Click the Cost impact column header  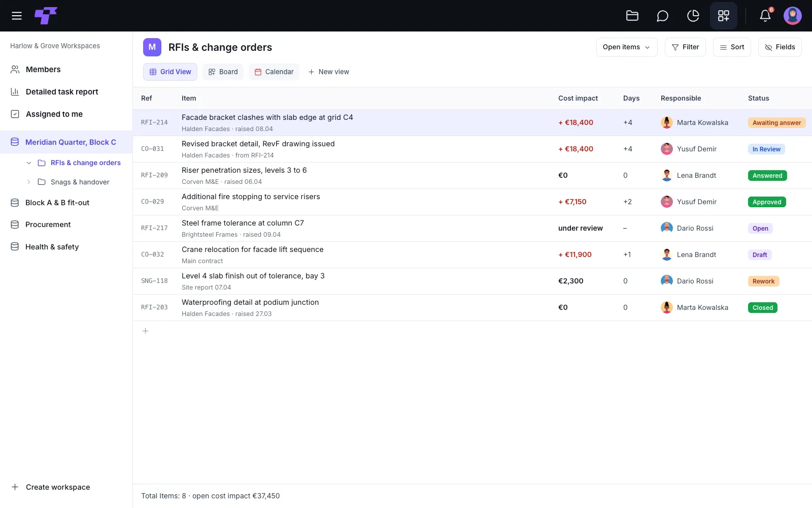click(578, 99)
